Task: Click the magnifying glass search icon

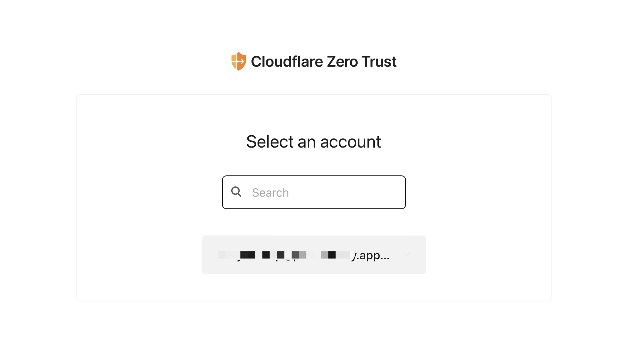Action: click(x=236, y=192)
